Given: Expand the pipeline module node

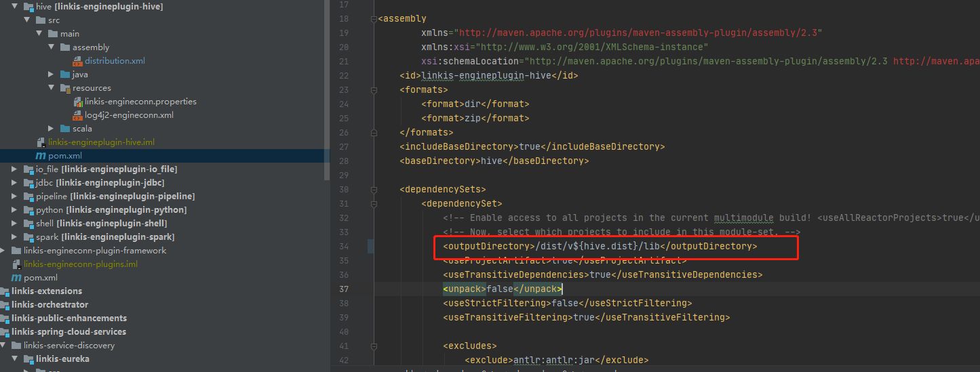Looking at the screenshot, I should pos(14,196).
